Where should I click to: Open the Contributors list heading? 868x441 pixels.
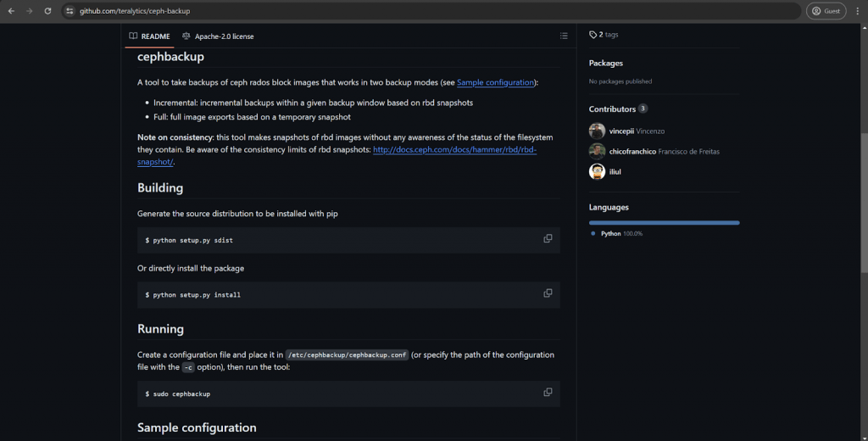[x=612, y=109]
